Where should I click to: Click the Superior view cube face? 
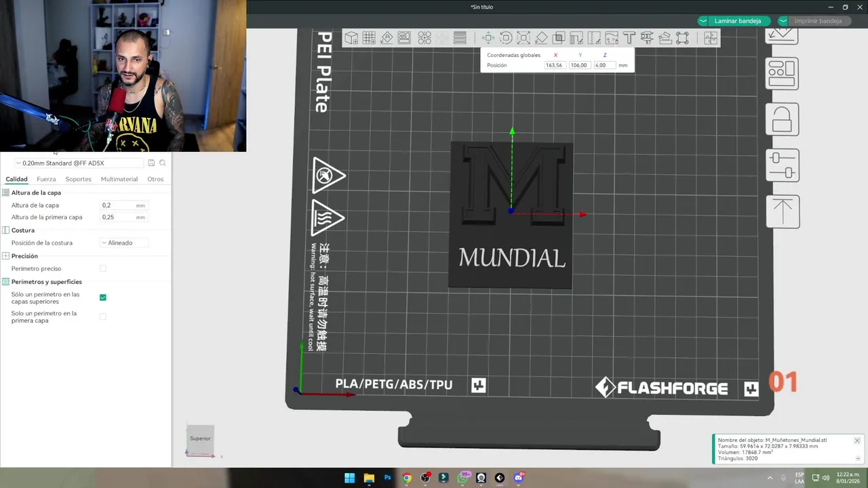tap(200, 439)
